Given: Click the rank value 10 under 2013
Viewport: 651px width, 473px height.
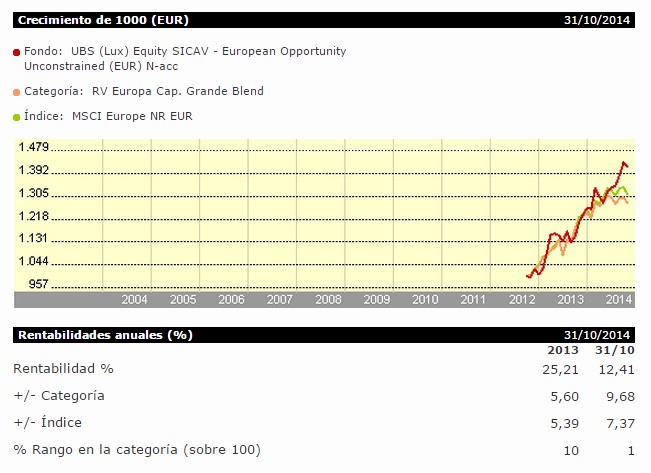Looking at the screenshot, I should pos(571,451).
